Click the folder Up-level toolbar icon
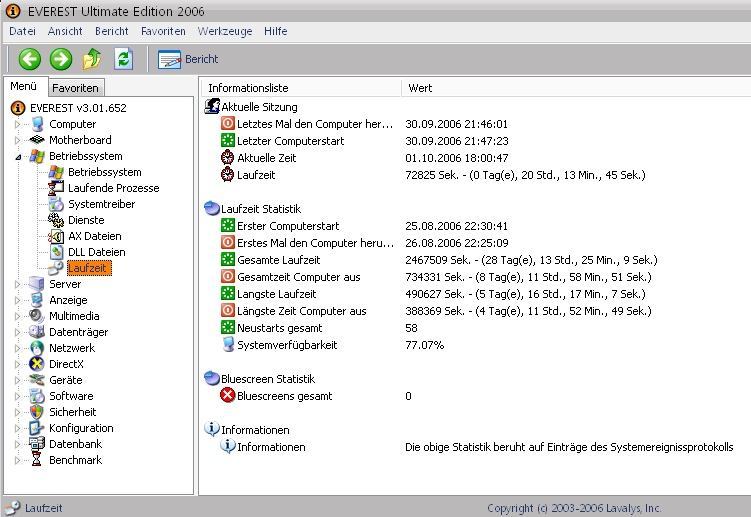This screenshot has height=517, width=751. (x=92, y=59)
